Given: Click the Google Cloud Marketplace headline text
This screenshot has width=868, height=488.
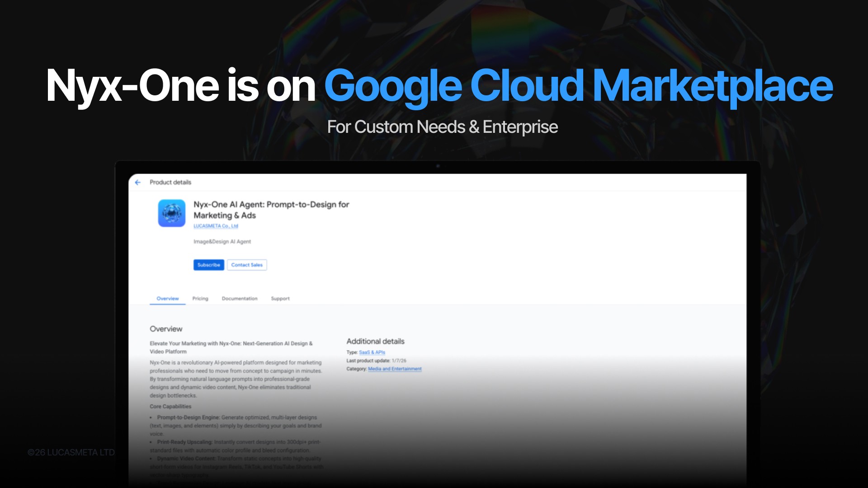Looking at the screenshot, I should coord(578,85).
